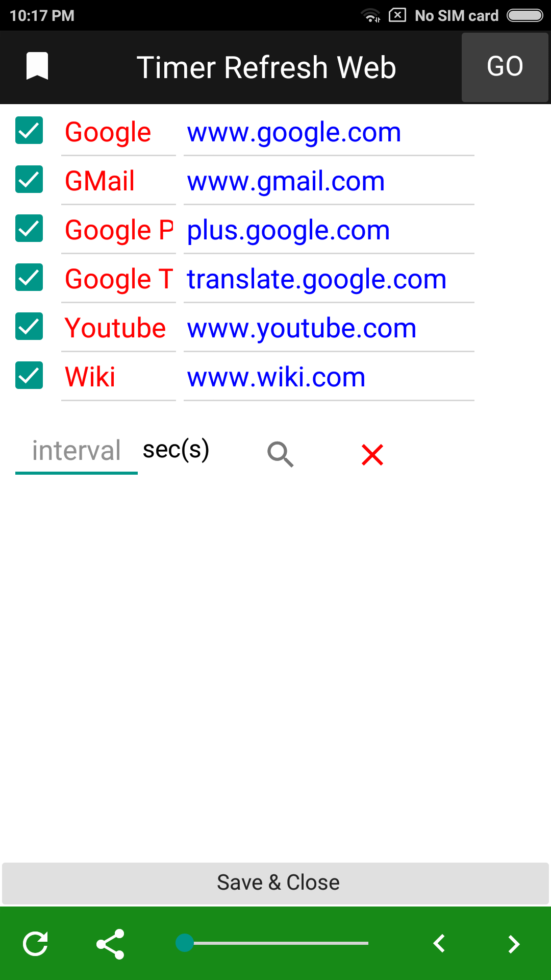
Task: Toggle the GMail bookmark checkbox
Action: pos(29,180)
